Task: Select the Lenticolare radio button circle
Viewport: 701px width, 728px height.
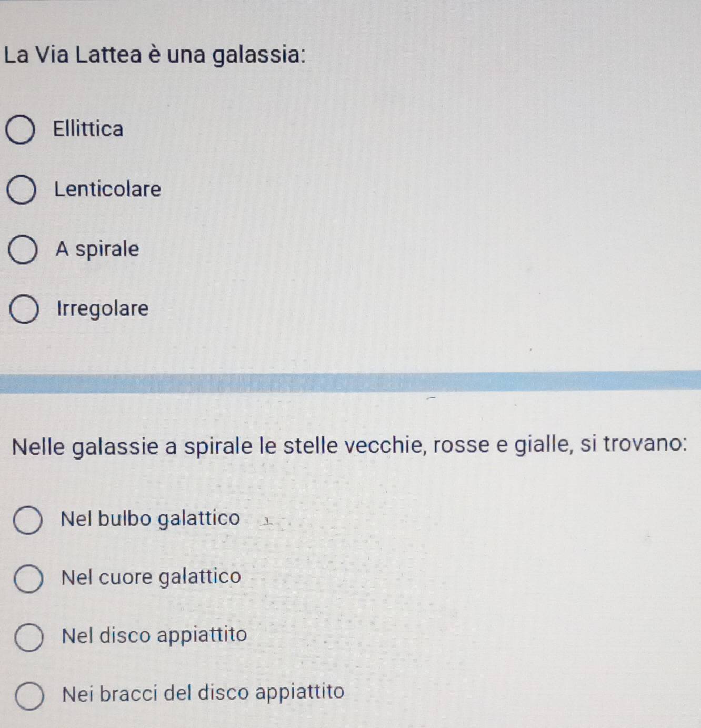Action: (x=22, y=190)
